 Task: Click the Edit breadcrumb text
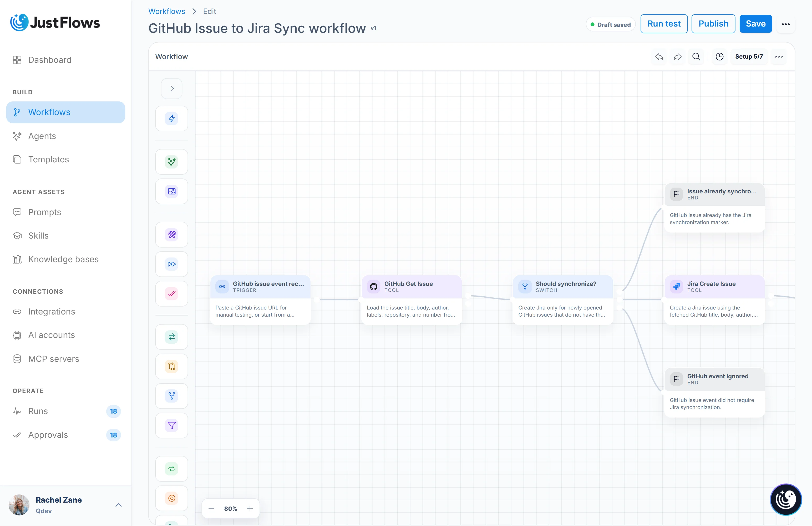pyautogui.click(x=210, y=11)
